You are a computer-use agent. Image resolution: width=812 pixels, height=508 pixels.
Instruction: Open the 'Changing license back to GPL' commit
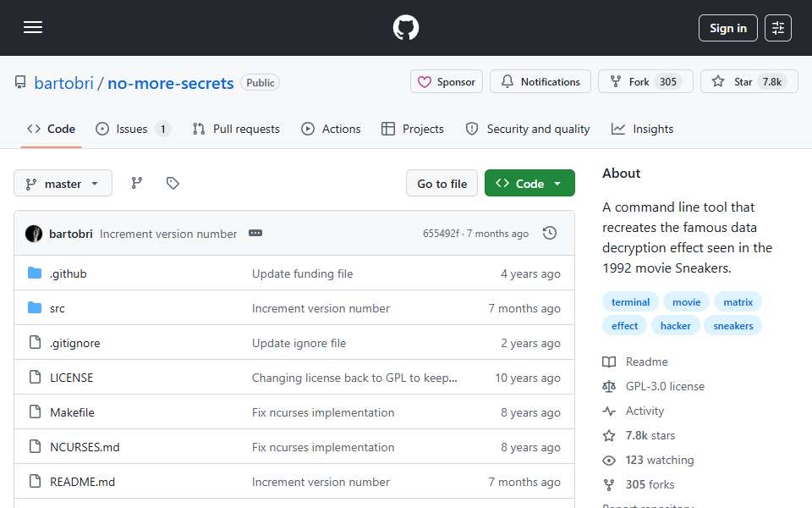[x=354, y=378]
